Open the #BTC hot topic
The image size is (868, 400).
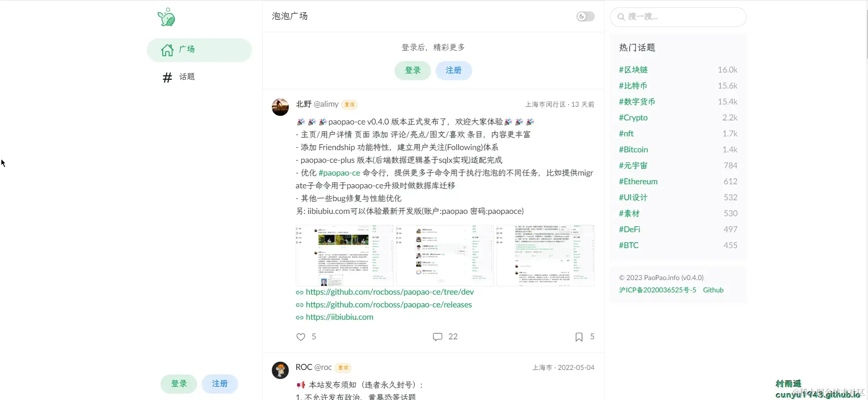pos(629,245)
